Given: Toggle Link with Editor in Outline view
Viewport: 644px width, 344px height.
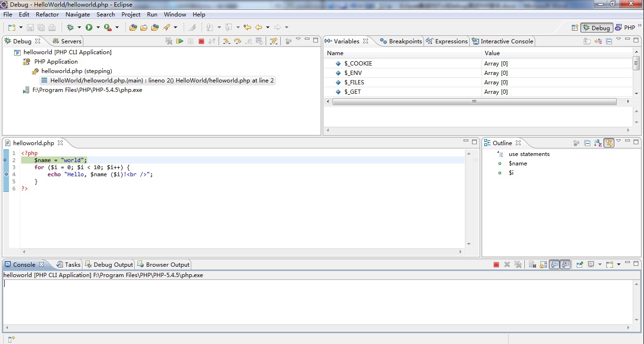Looking at the screenshot, I should [609, 143].
